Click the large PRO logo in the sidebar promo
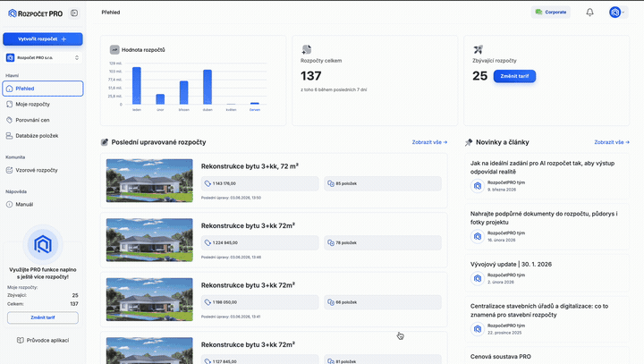 pos(43,244)
